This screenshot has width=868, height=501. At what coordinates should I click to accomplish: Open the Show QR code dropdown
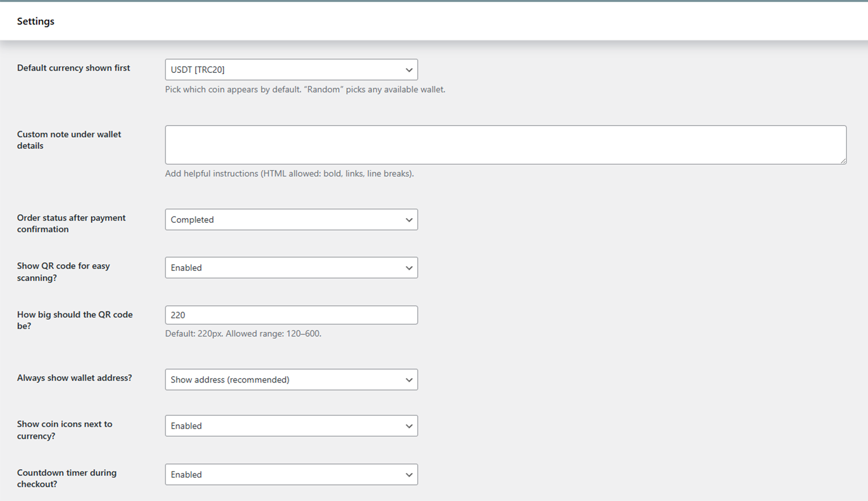pos(291,267)
